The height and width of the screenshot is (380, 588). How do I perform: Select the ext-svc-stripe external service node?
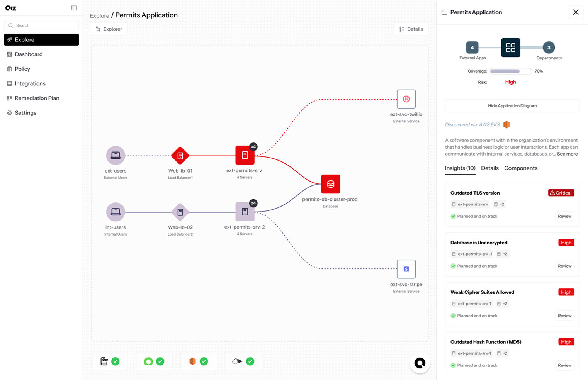(406, 269)
